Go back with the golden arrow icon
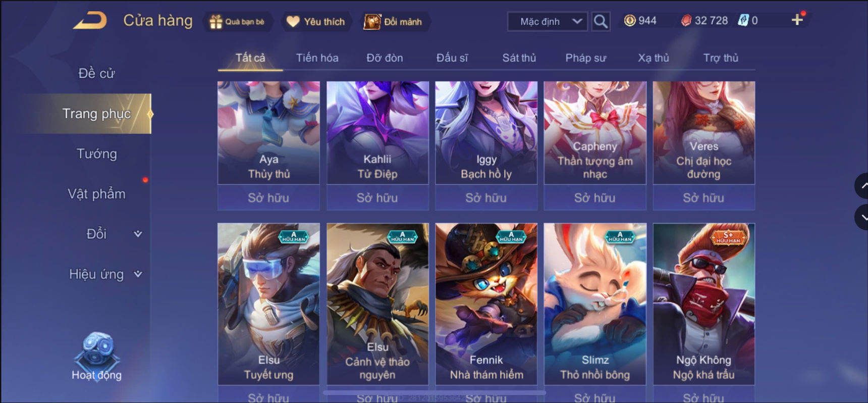 (91, 21)
